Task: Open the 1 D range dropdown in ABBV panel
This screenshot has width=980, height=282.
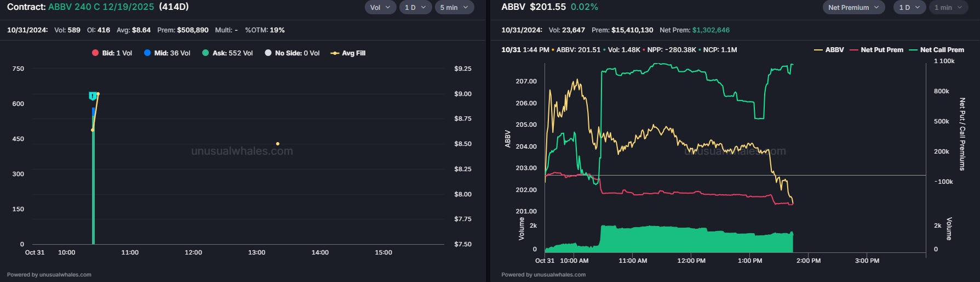Action: point(909,7)
